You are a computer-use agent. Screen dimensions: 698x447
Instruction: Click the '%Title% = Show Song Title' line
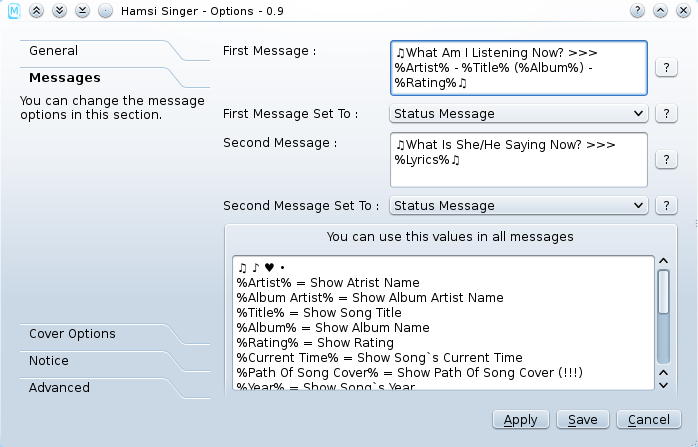[319, 313]
